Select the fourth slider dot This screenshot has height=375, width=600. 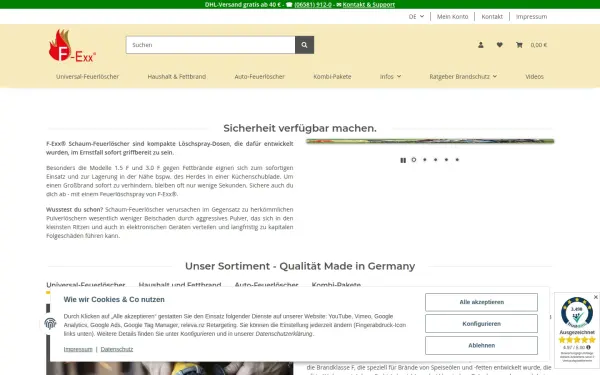(x=446, y=160)
